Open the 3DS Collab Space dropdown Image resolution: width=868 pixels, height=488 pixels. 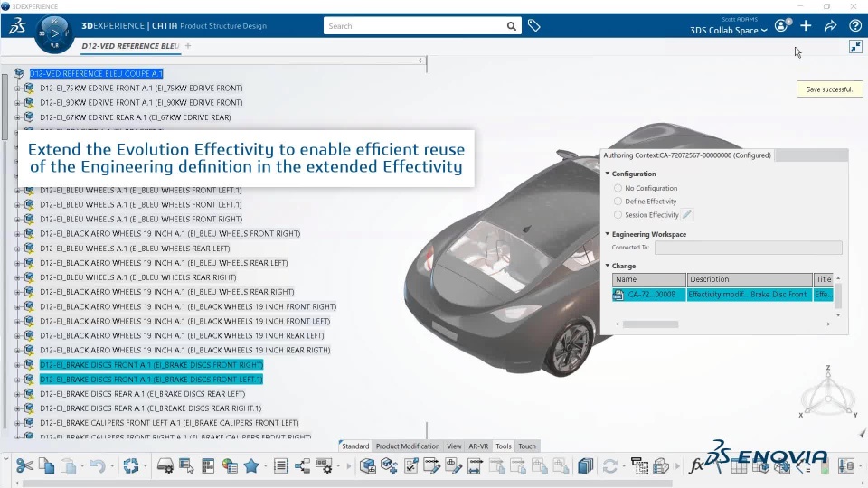coord(729,31)
